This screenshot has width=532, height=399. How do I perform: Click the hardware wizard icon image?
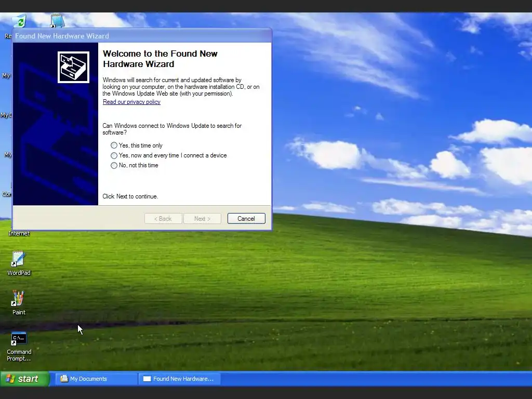point(73,67)
